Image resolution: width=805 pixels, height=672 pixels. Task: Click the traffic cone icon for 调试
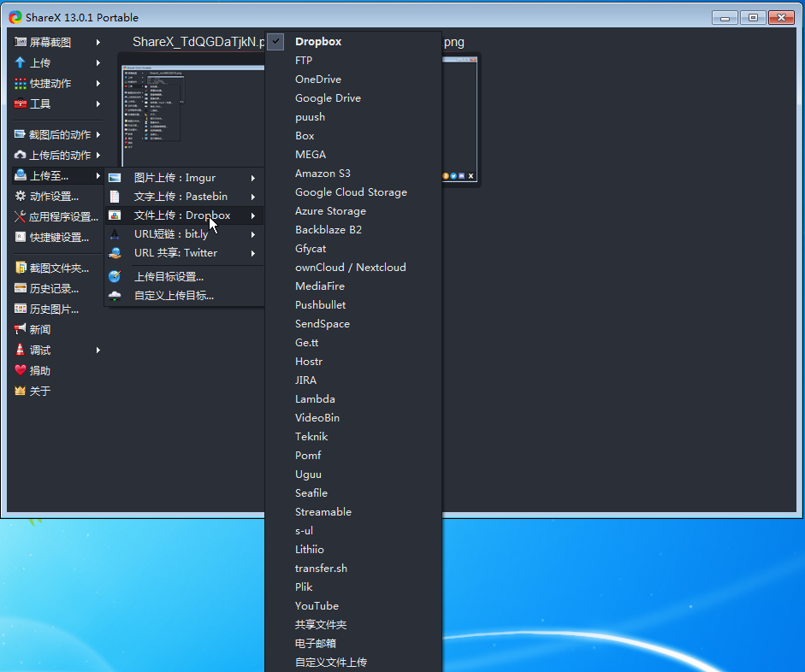(21, 350)
